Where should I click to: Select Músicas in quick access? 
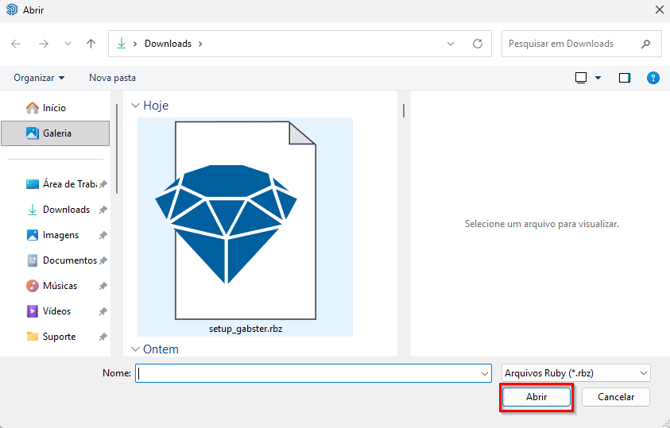point(59,286)
